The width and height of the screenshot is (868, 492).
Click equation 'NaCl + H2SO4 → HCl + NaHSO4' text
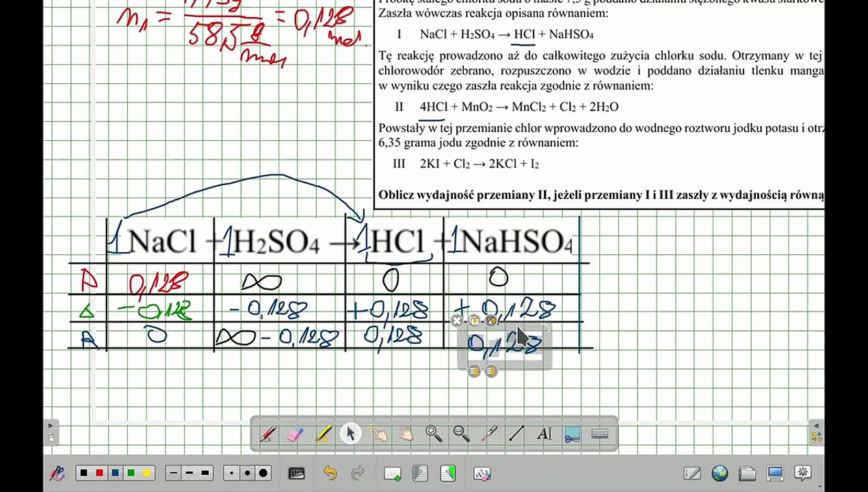click(x=506, y=34)
